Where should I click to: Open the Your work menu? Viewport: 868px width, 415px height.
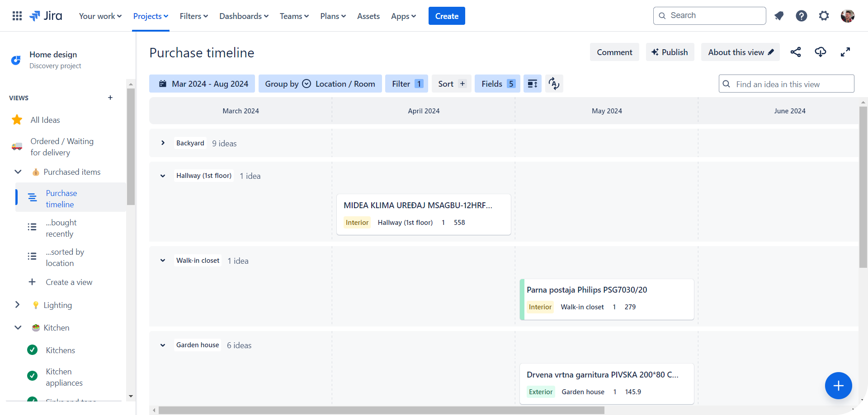[100, 16]
